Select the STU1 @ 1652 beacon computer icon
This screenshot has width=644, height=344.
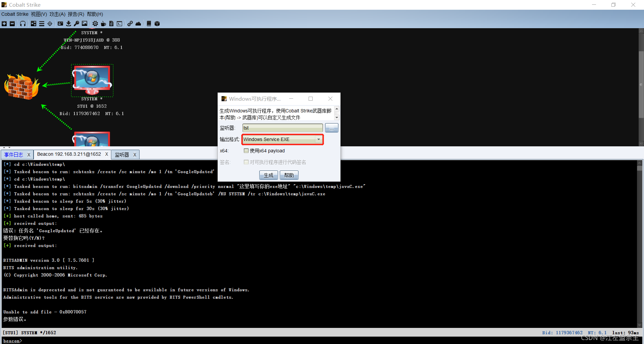[x=92, y=81]
